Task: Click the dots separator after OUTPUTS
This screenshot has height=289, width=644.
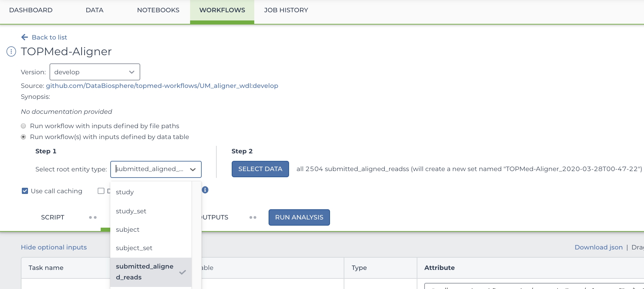Action: 253,217
